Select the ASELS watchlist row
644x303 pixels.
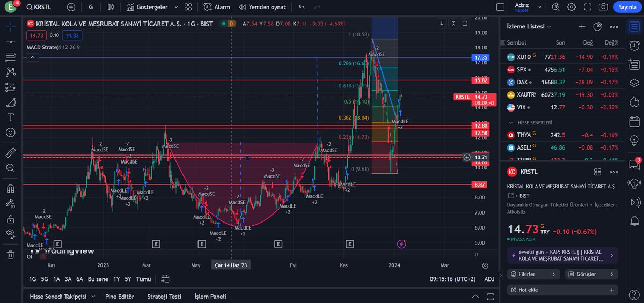pyautogui.click(x=562, y=147)
